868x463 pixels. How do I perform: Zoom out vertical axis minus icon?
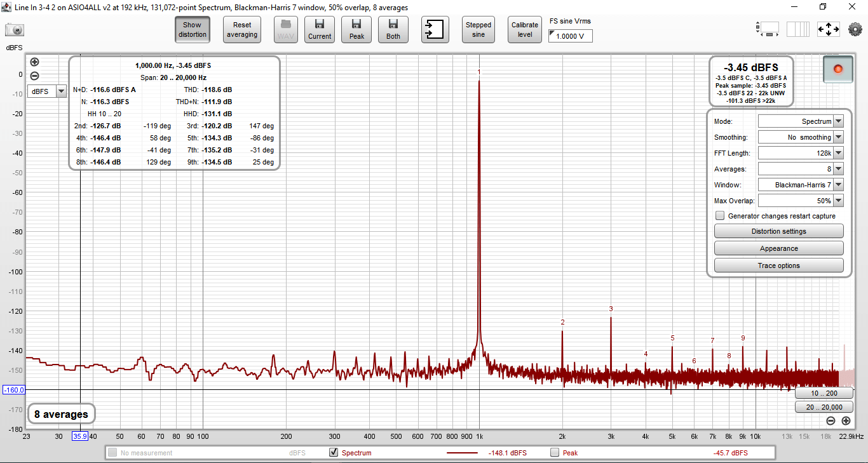click(34, 76)
